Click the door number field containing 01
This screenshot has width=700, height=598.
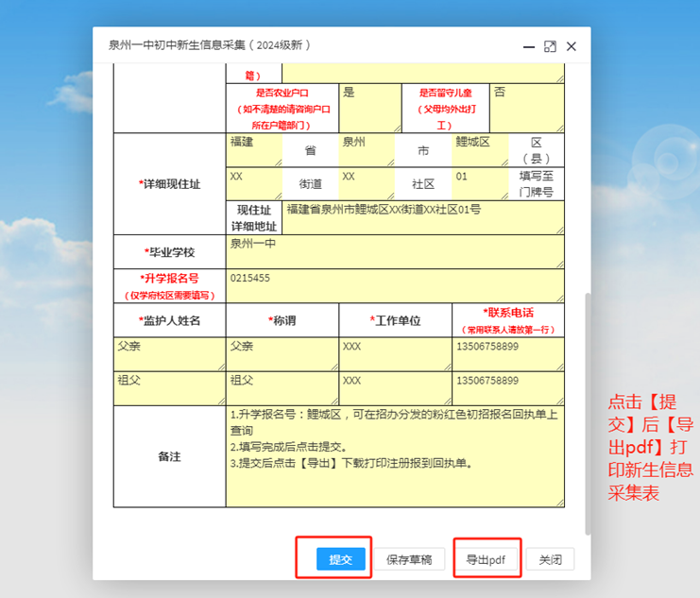[479, 183]
